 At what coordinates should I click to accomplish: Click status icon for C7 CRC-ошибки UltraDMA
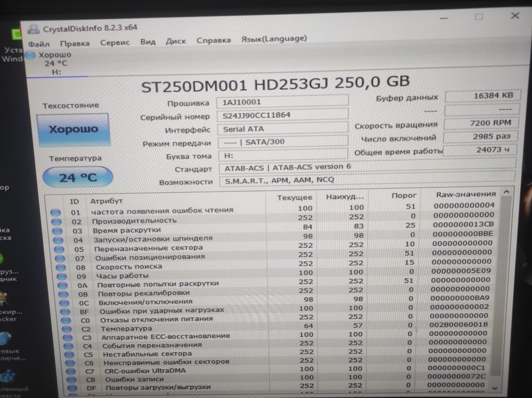click(71, 371)
